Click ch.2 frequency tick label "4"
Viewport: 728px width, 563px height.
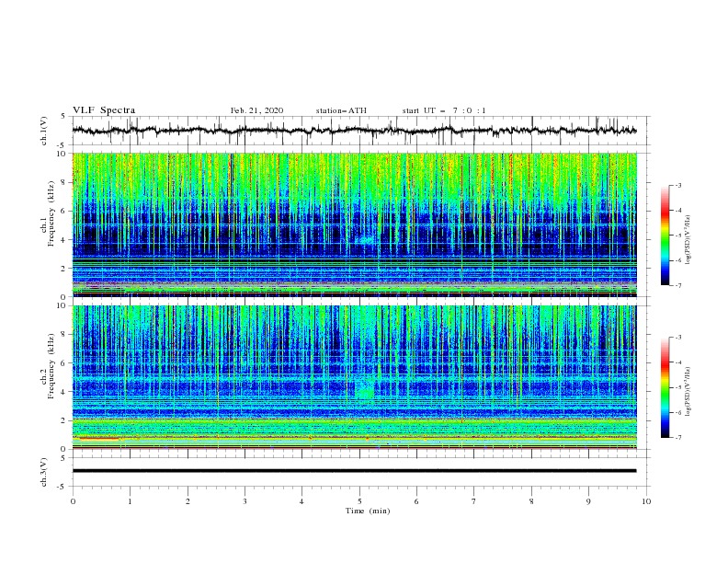63,392
